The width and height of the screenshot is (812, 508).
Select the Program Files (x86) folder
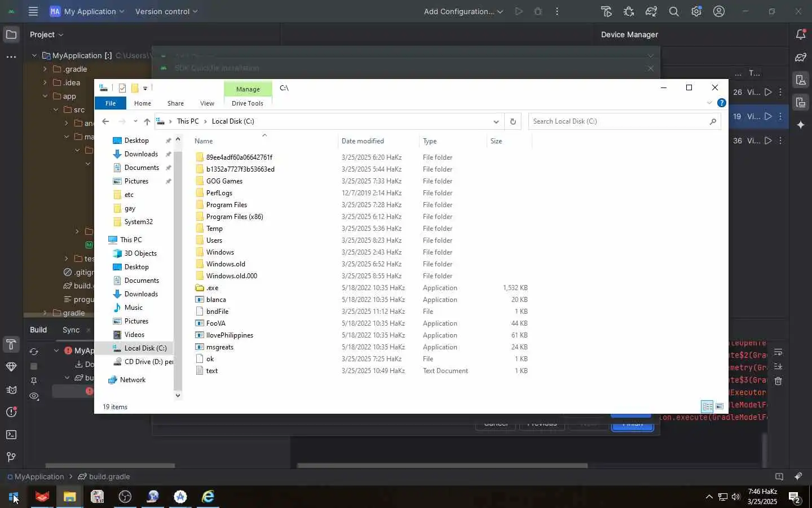pos(235,217)
